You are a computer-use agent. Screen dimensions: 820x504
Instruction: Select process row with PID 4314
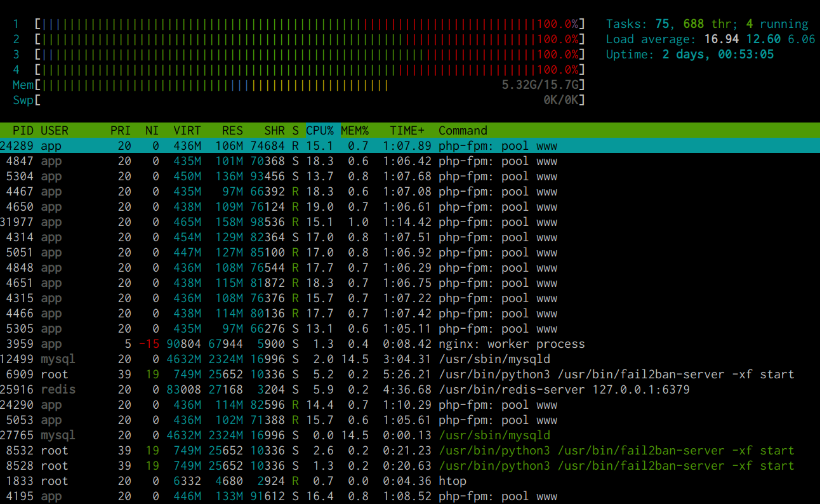coord(410,237)
